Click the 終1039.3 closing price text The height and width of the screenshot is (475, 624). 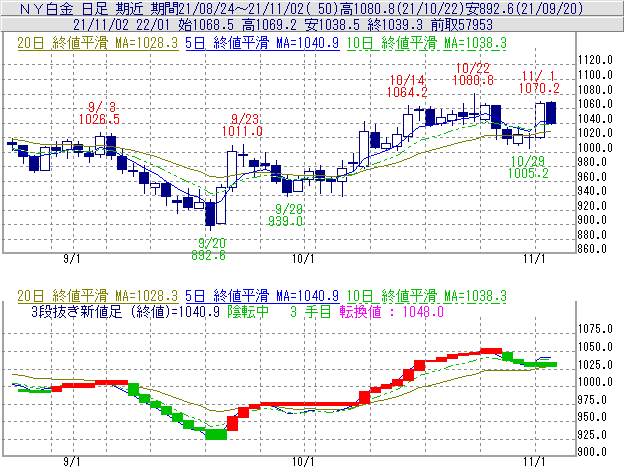(395, 25)
